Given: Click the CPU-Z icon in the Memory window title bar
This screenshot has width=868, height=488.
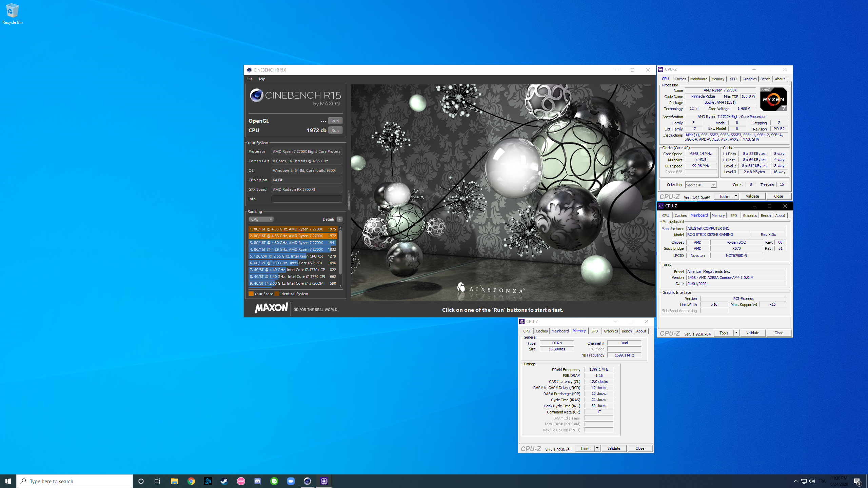Looking at the screenshot, I should 522,322.
